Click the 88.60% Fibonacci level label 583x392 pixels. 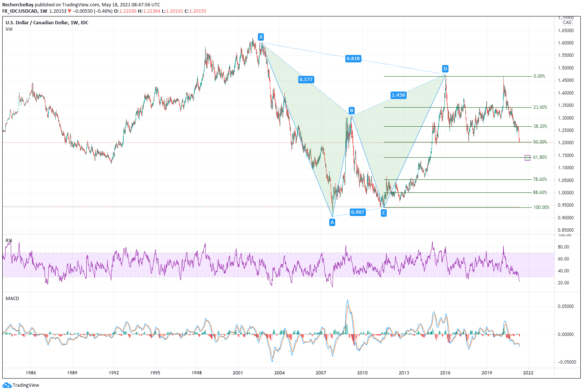(540, 192)
